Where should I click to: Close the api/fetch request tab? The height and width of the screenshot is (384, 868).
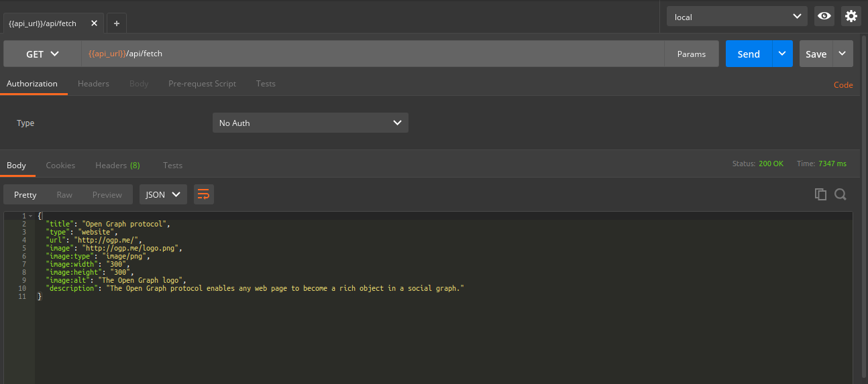(94, 23)
